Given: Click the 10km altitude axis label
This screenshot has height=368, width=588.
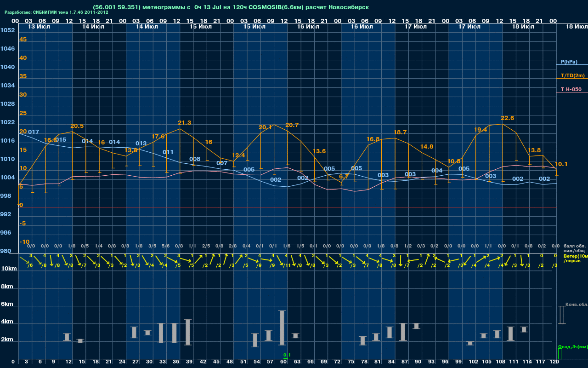Looking at the screenshot, I should pyautogui.click(x=9, y=268).
